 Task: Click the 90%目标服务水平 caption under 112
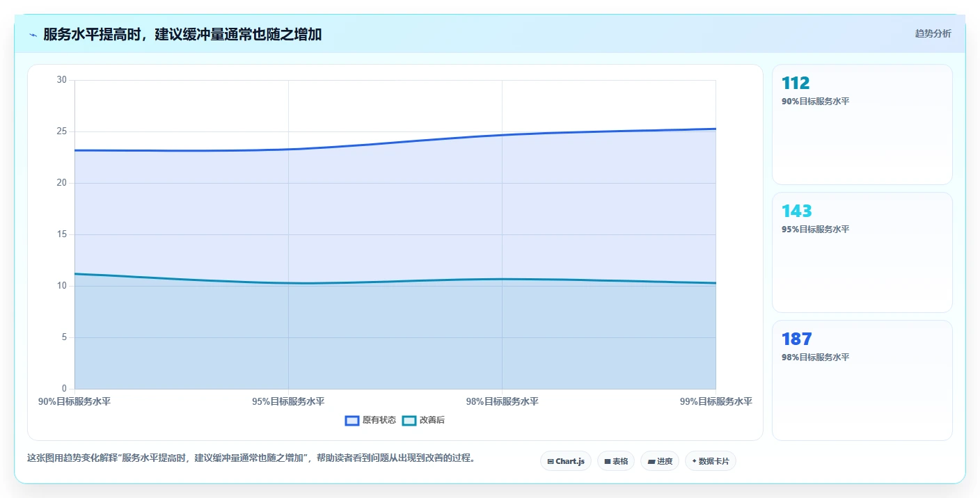point(815,101)
